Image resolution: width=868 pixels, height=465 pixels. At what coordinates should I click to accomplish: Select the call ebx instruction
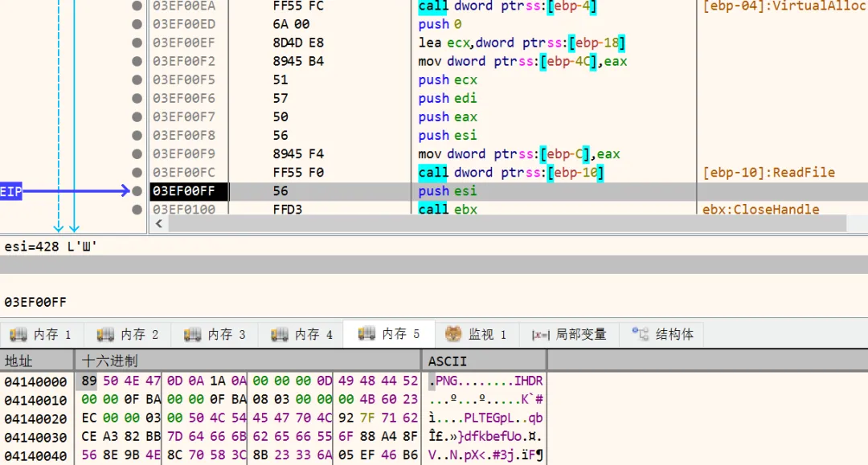click(x=448, y=210)
